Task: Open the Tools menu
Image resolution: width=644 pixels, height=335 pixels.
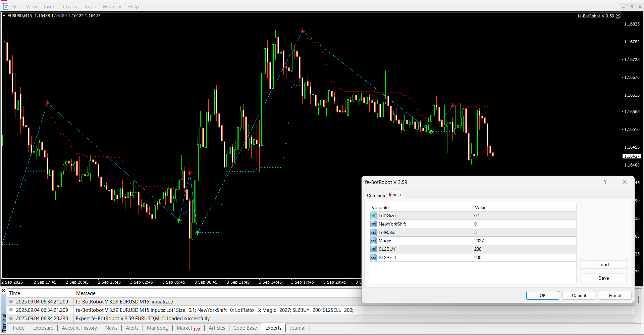Action: pos(90,7)
